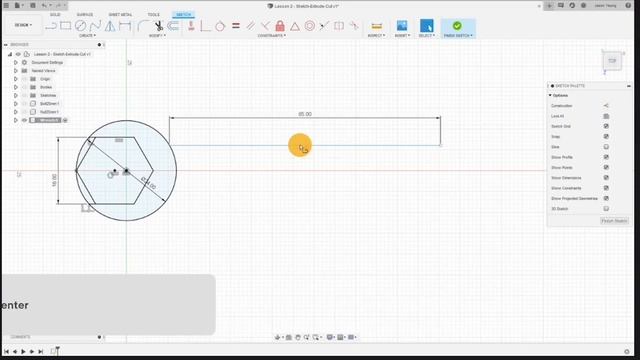
Task: Select the Circle sketch tool
Action: click(80, 26)
